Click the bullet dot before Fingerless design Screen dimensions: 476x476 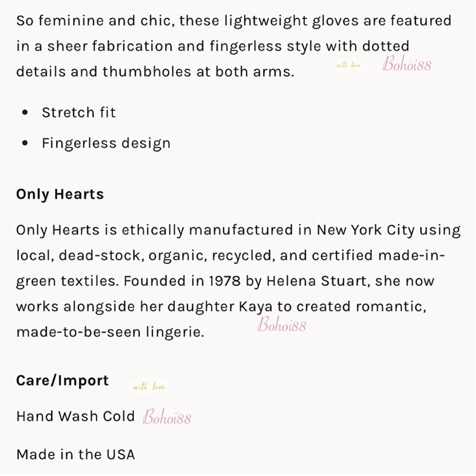tap(25, 143)
